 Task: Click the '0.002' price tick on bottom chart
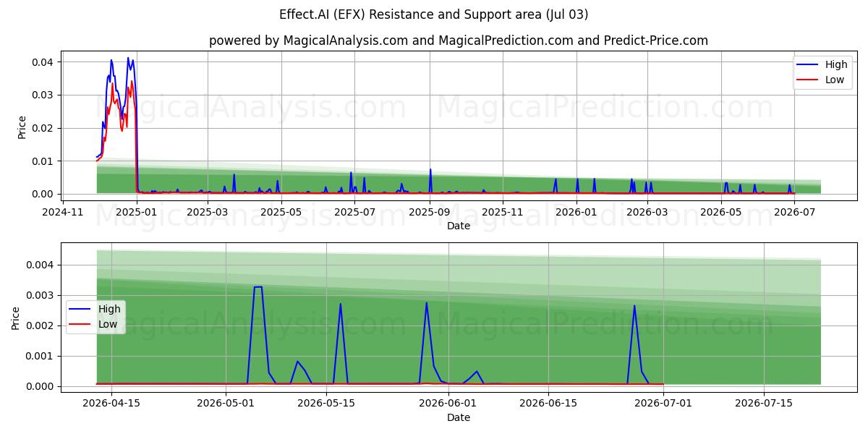point(40,325)
